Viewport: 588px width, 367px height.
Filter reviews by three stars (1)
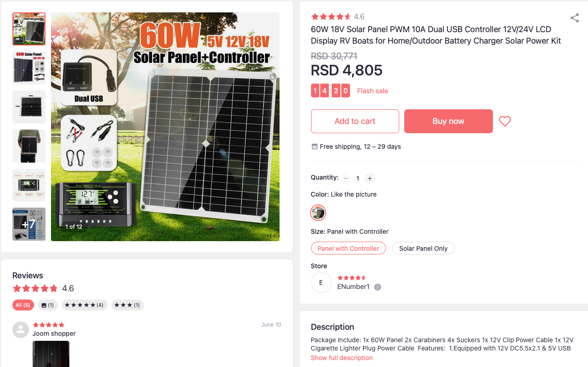coord(127,305)
